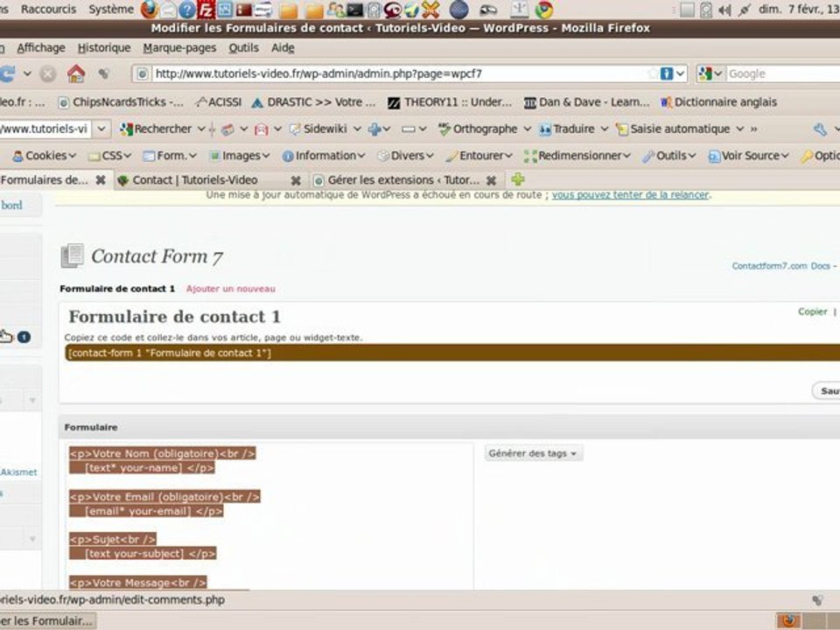Click the Google toolbar Rechercher button

click(156, 129)
